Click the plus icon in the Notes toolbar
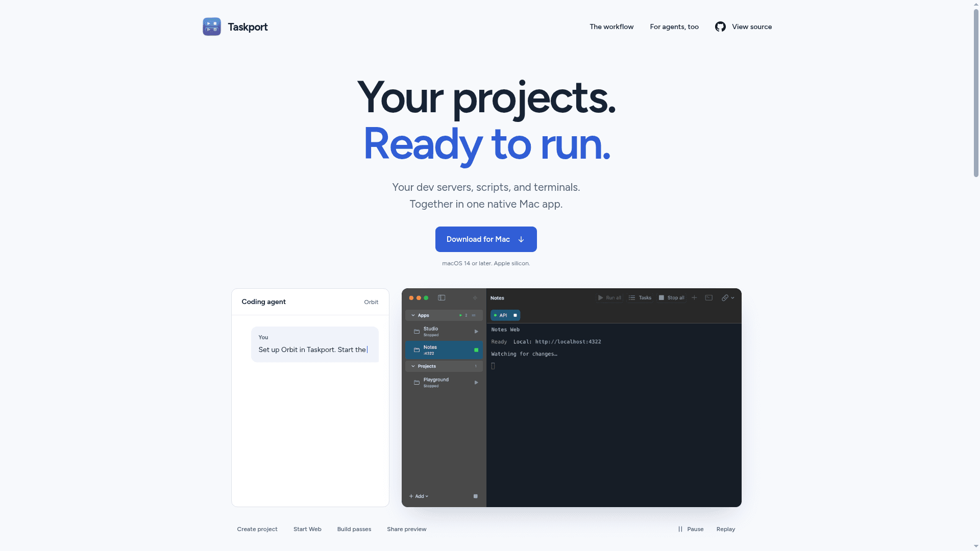 (x=694, y=298)
